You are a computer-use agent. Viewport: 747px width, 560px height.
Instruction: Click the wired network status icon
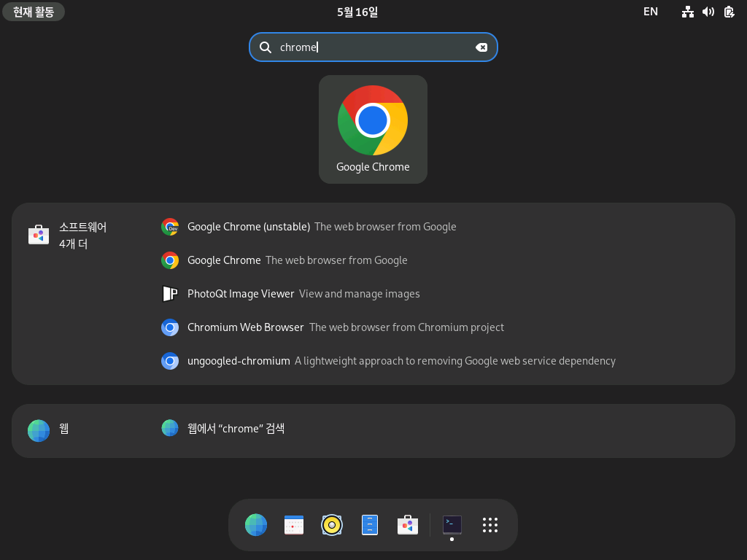[687, 12]
